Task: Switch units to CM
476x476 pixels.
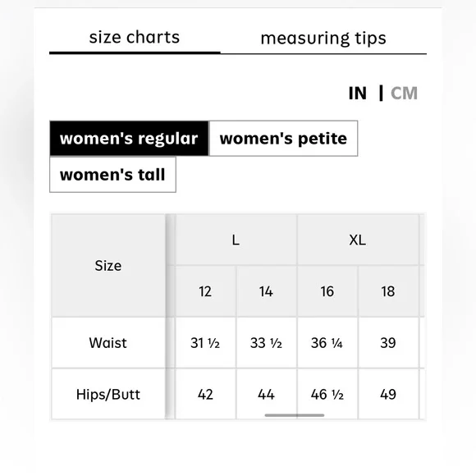Action: pyautogui.click(x=404, y=93)
